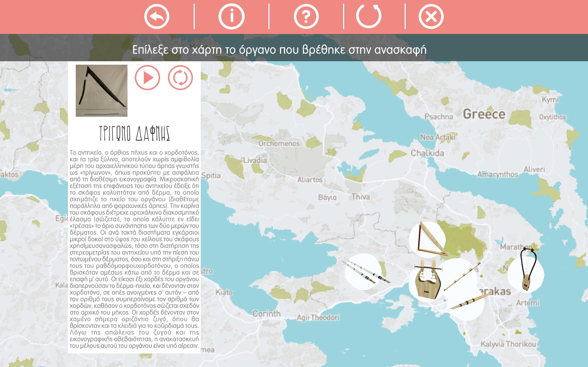Open the info icon in header
The image size is (588, 367).
tap(231, 17)
